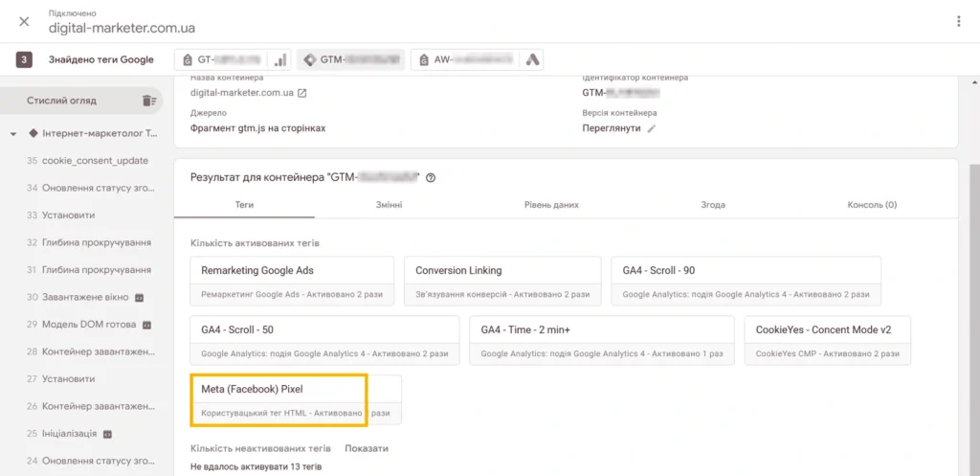Switch to the Змінні tab

point(389,205)
